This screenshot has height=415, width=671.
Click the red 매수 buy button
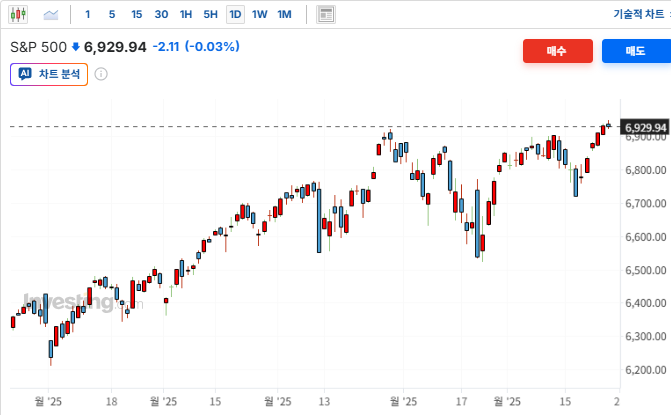pyautogui.click(x=558, y=51)
